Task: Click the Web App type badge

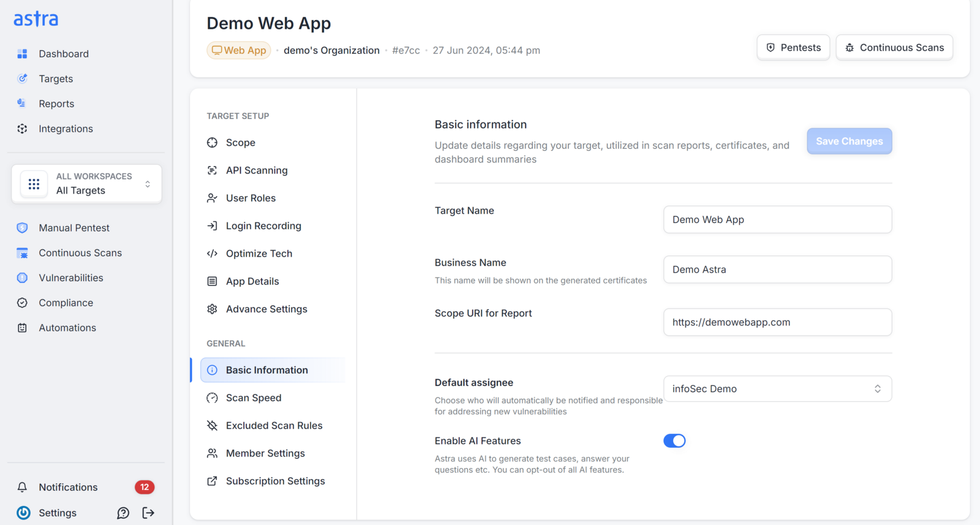Action: (x=239, y=50)
